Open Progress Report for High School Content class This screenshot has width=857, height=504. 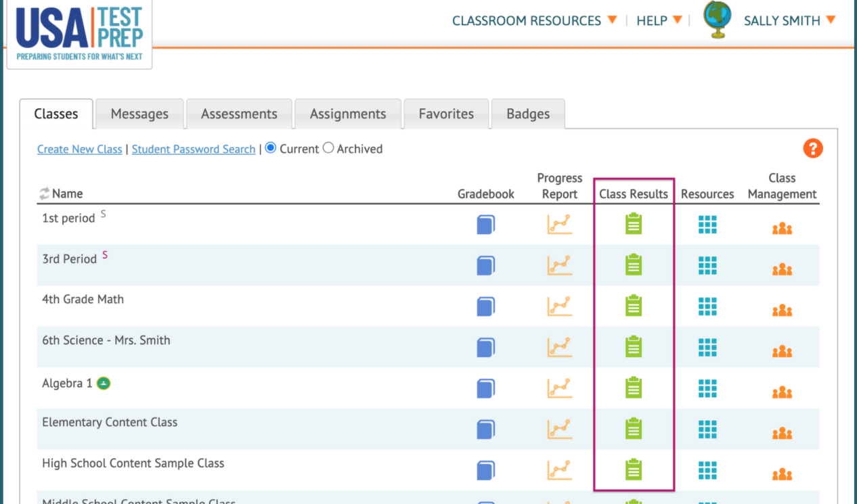[560, 469]
